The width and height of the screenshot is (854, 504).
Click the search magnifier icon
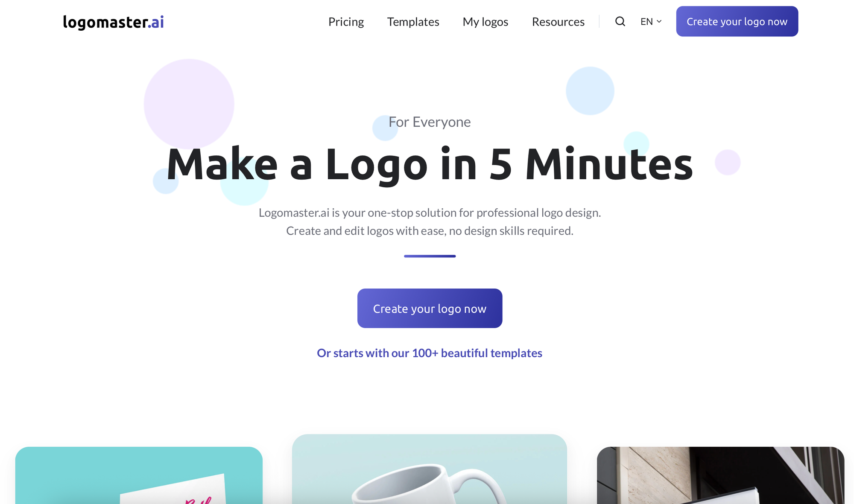tap(620, 21)
